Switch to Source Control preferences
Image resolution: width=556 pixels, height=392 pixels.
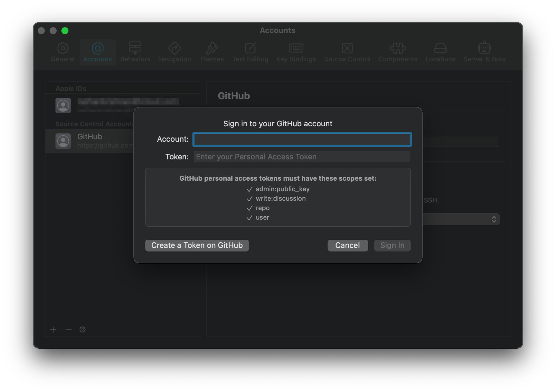point(347,53)
